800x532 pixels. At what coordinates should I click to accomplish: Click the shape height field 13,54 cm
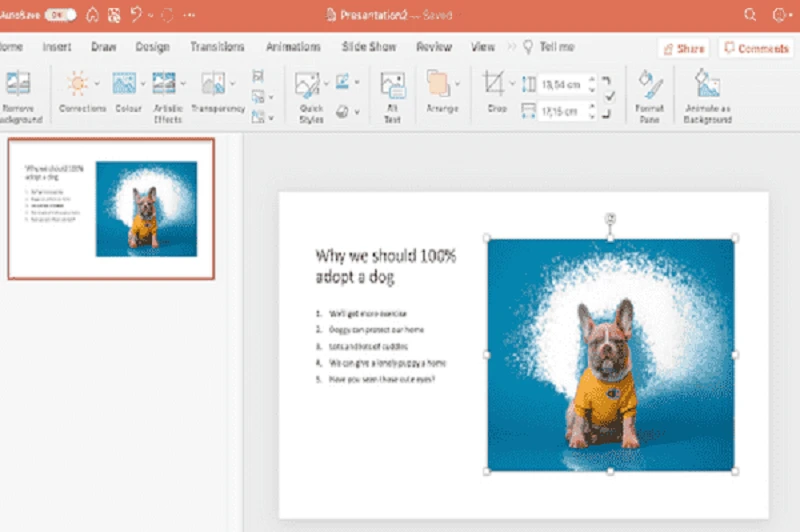[x=562, y=84]
